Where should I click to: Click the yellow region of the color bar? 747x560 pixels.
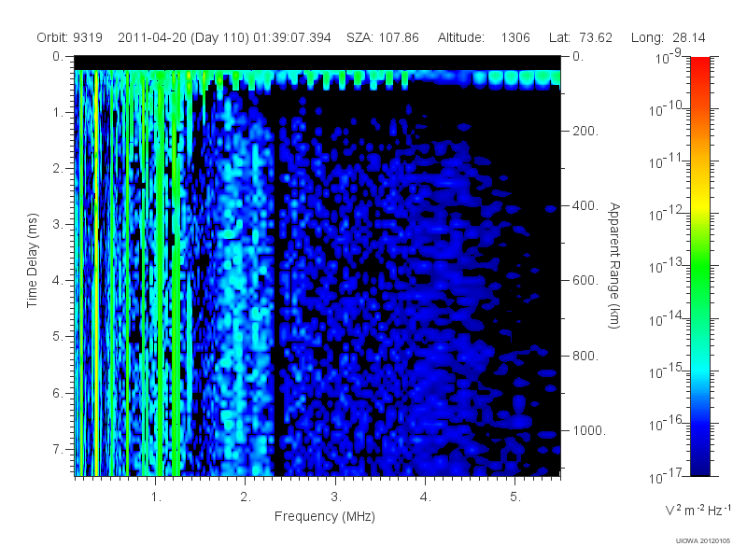[x=699, y=203]
